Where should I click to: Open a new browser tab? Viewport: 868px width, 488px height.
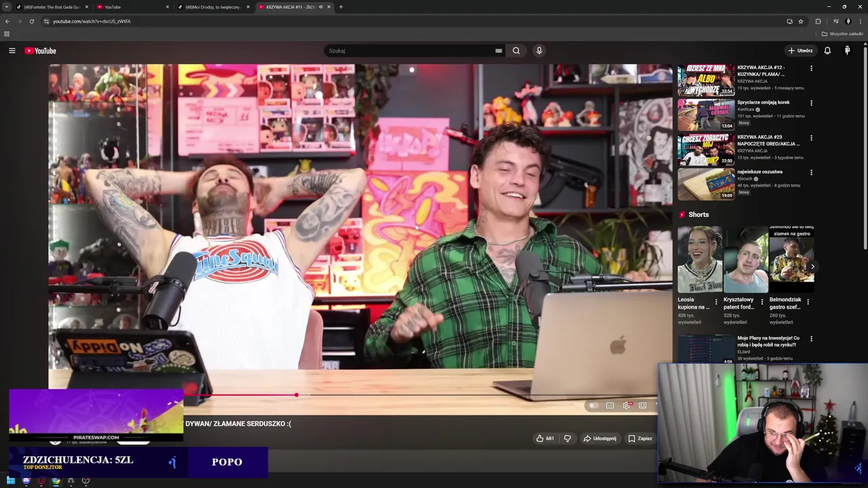pyautogui.click(x=340, y=7)
